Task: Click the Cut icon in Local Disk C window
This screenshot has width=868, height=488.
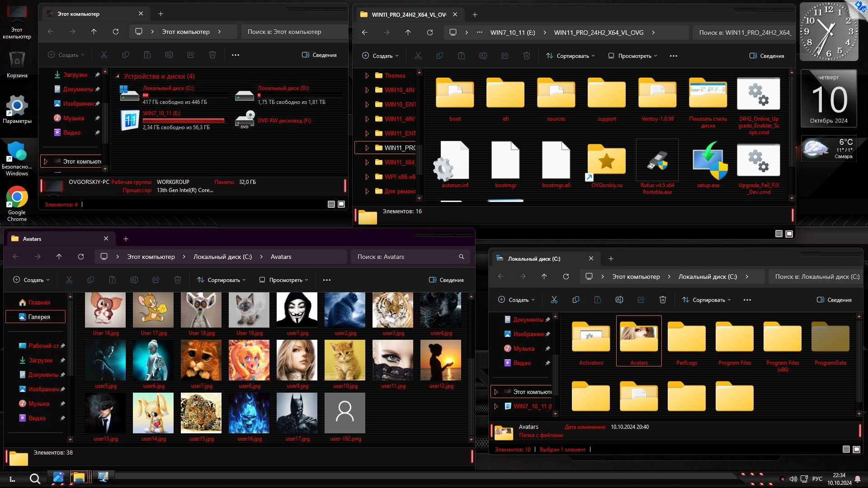Action: (554, 300)
